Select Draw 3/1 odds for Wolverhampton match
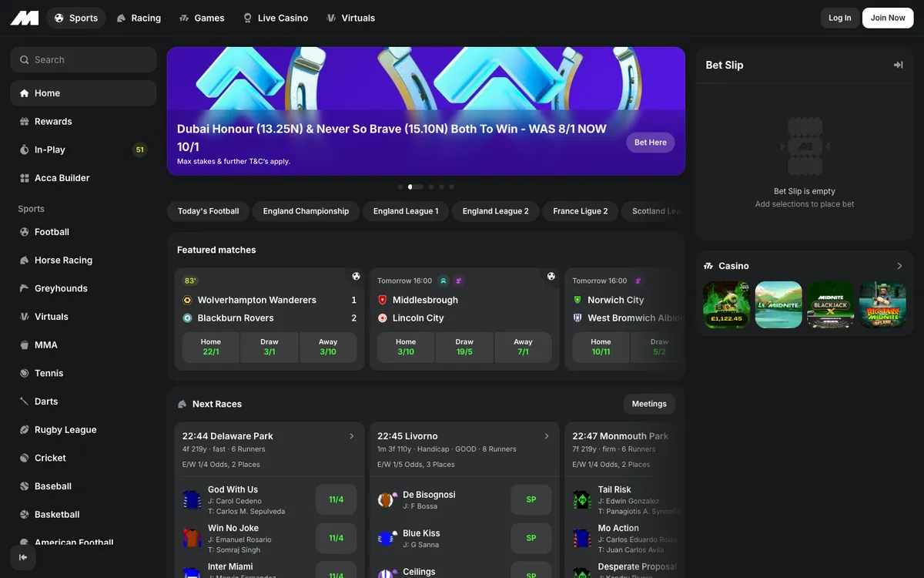This screenshot has width=924, height=578. (x=269, y=347)
